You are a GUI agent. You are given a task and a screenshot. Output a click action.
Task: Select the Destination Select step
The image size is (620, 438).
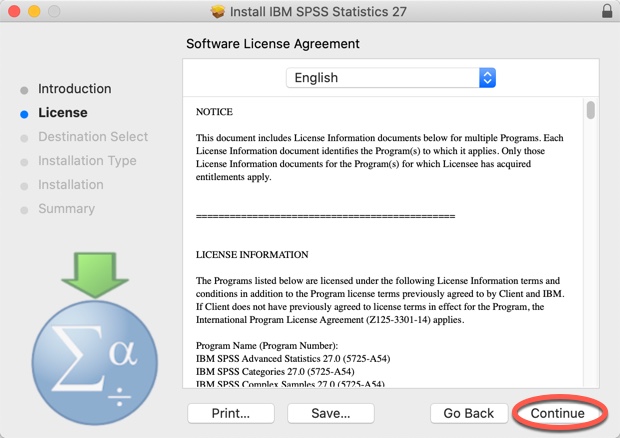(93, 136)
